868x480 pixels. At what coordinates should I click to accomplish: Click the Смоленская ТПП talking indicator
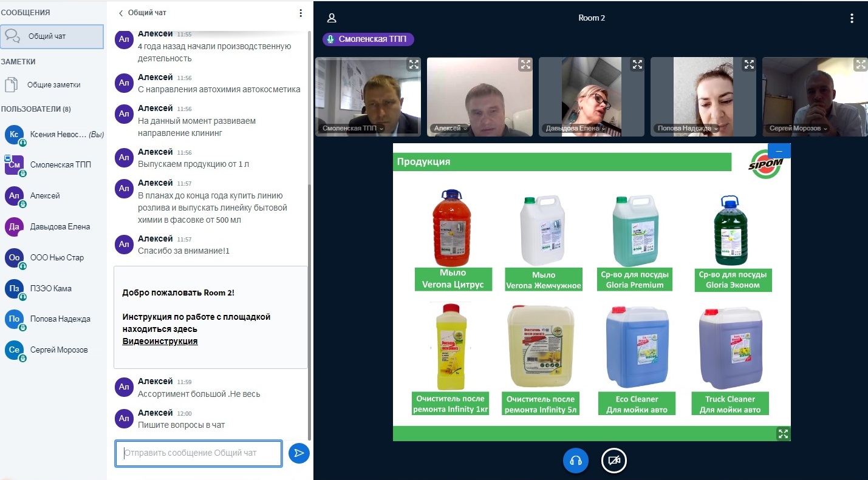point(368,39)
